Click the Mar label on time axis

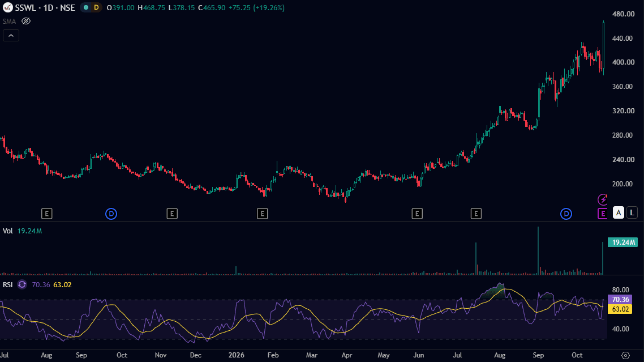click(x=312, y=355)
